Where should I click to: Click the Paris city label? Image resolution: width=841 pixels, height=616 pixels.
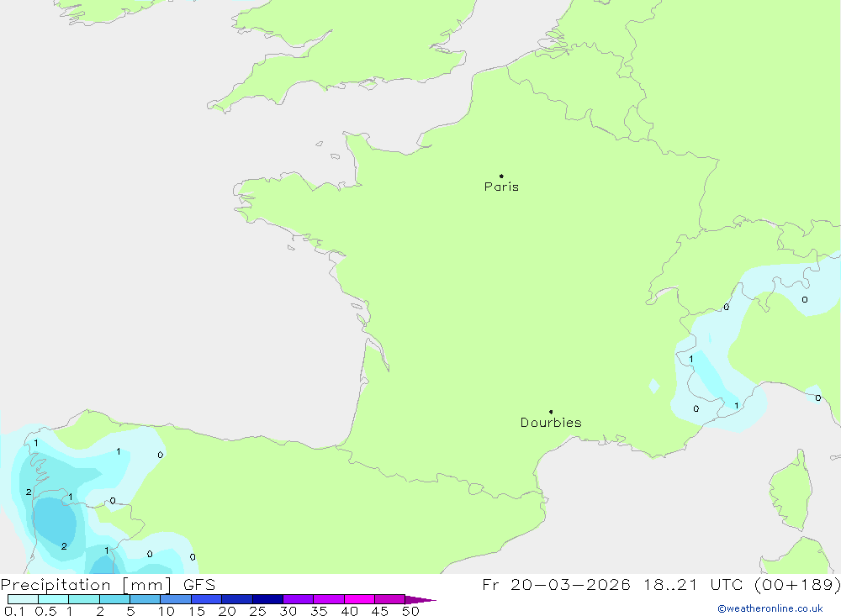(501, 187)
